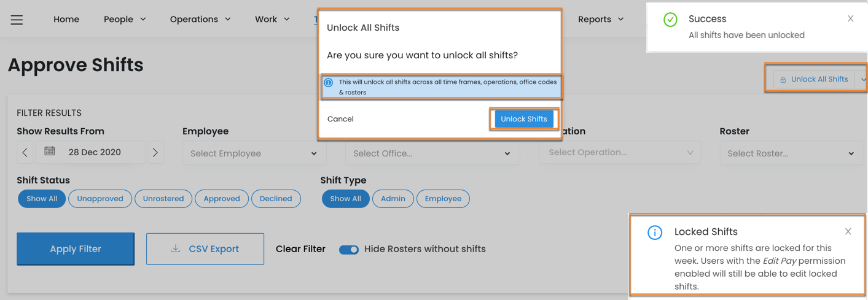868x300 pixels.
Task: Cancel the Unlock All Shifts dialog
Action: pyautogui.click(x=340, y=119)
